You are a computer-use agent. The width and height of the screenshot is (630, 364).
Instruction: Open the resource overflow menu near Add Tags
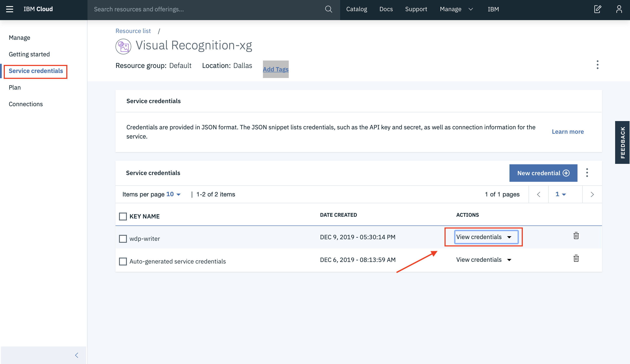[597, 65]
